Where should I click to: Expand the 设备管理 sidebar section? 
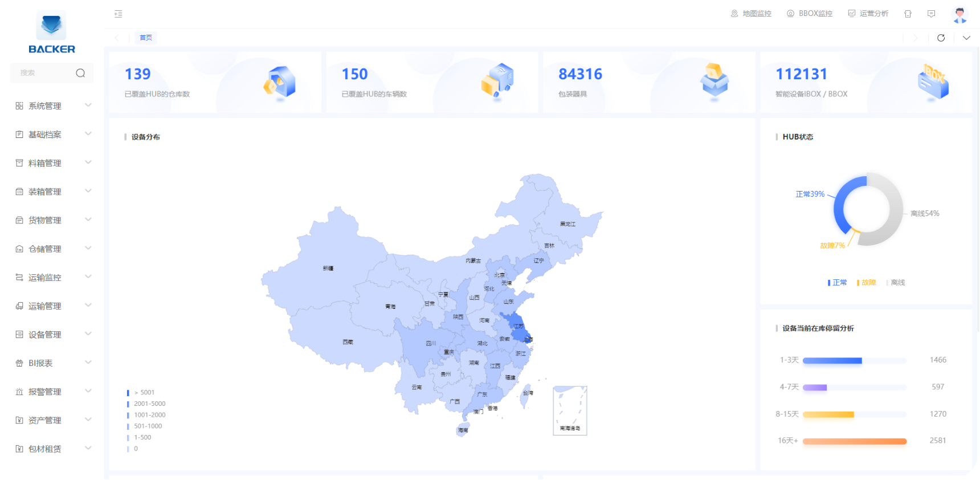tap(52, 335)
